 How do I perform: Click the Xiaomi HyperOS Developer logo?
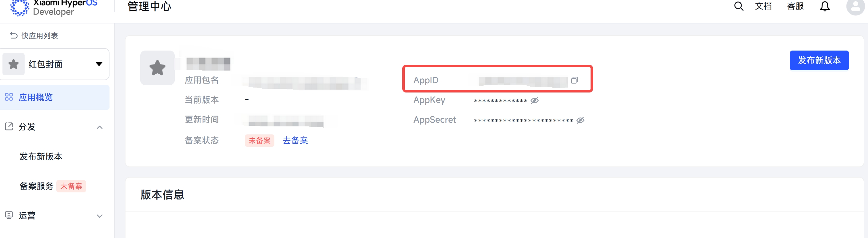tap(54, 8)
